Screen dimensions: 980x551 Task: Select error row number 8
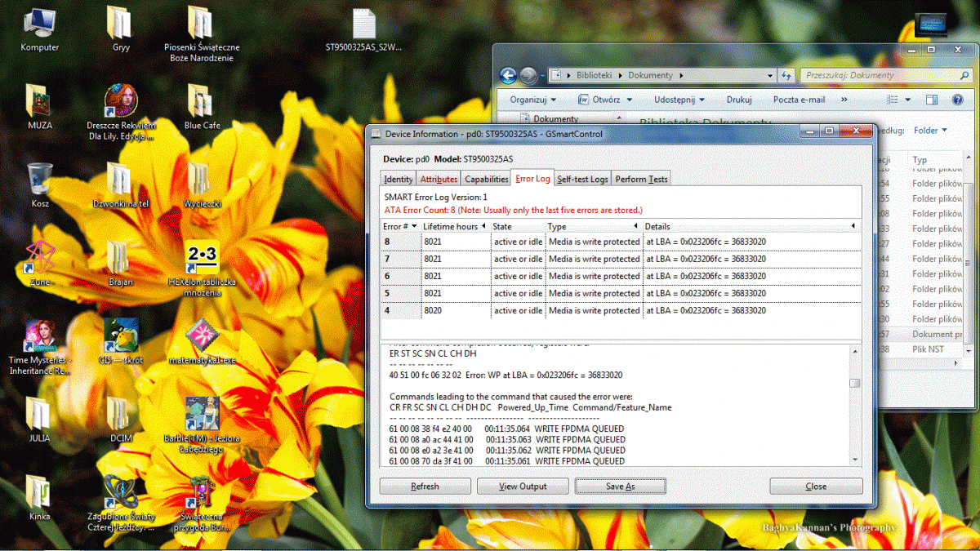[x=621, y=242]
